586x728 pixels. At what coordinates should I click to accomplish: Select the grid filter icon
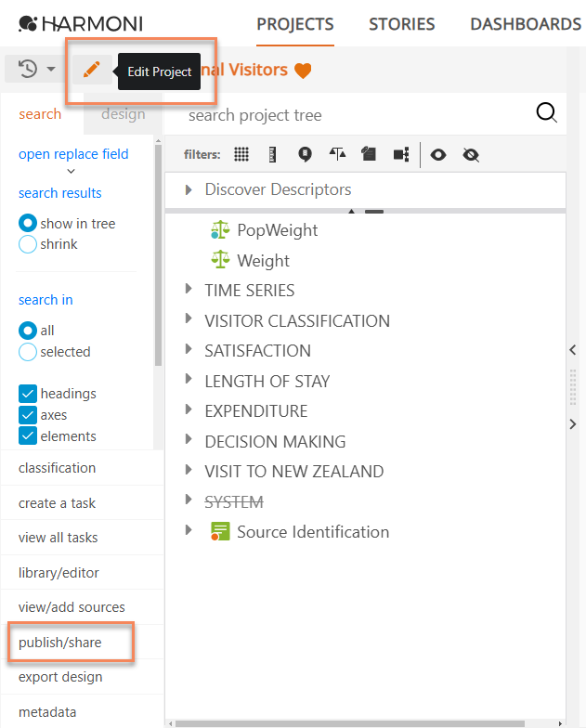point(241,154)
